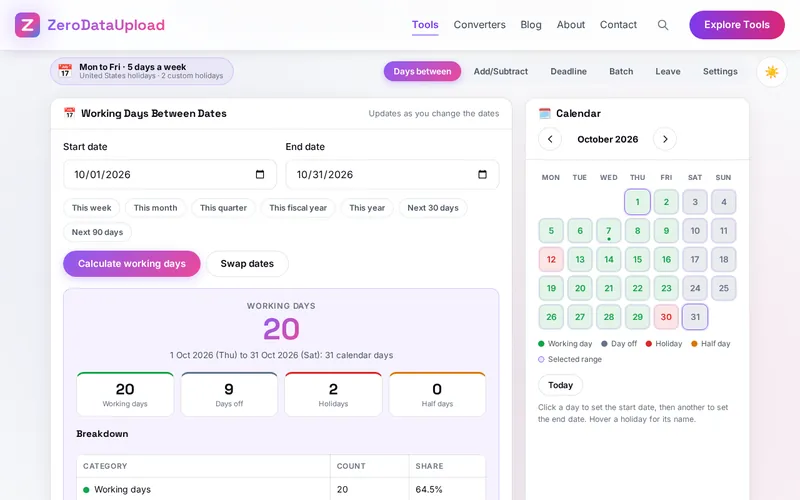Switch to the Add/Subtract tab
This screenshot has height=500, width=800.
(501, 71)
